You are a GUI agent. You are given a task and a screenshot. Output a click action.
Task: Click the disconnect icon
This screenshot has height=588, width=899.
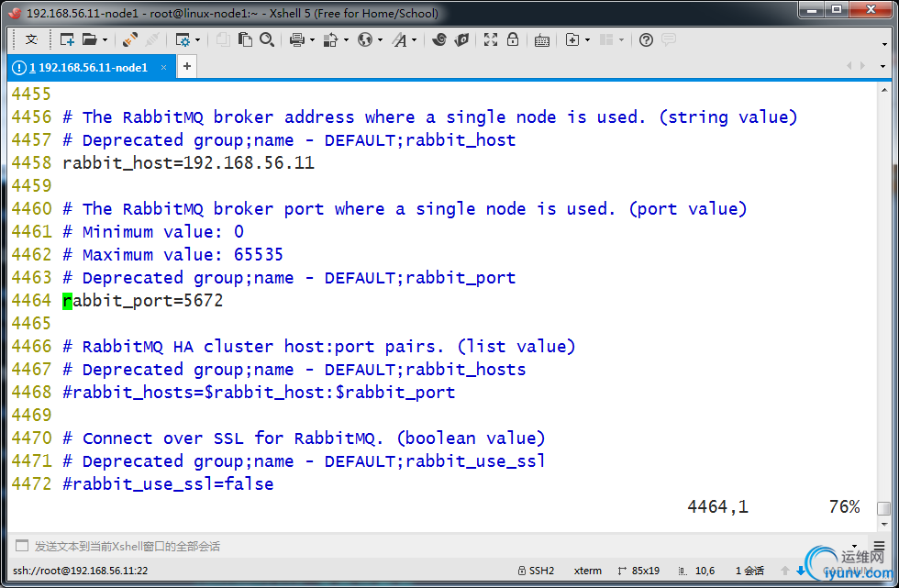pyautogui.click(x=152, y=39)
